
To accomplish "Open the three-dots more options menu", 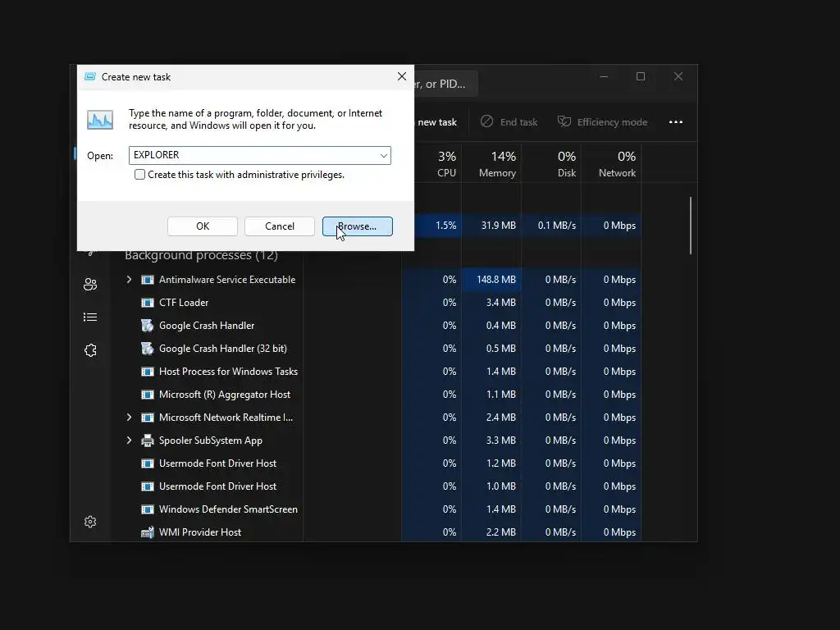I will point(676,122).
